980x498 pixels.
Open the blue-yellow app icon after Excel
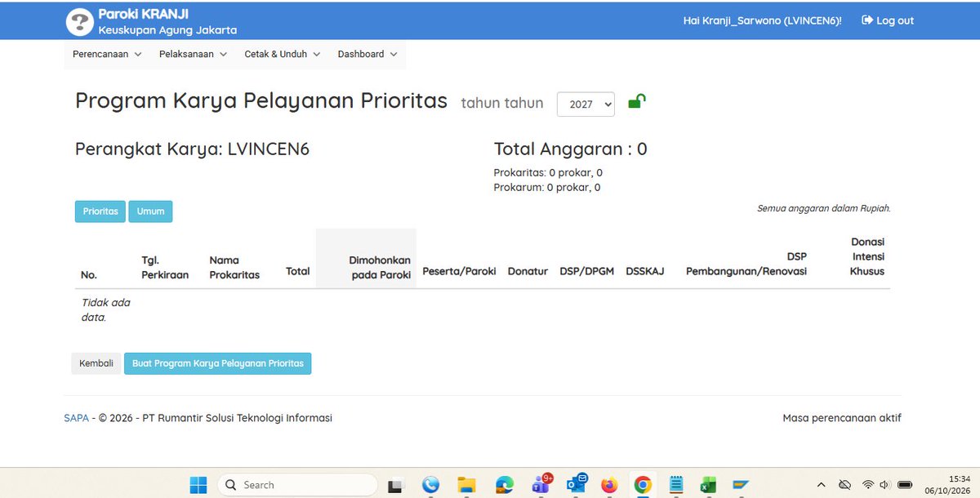741,485
